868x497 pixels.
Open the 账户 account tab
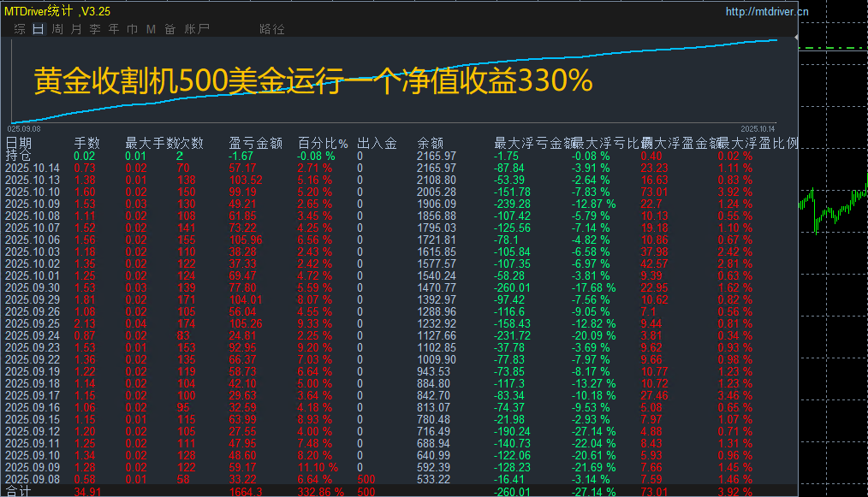click(197, 29)
